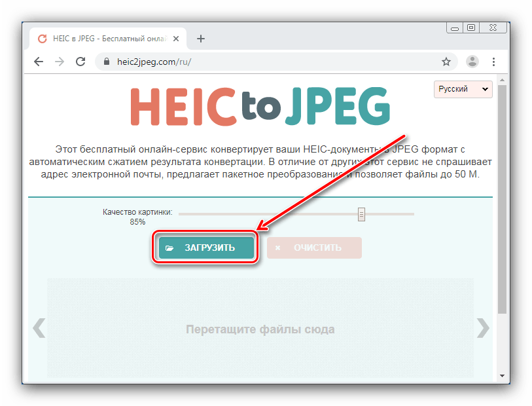Close the browser window
Image resolution: width=532 pixels, height=406 pixels.
[x=493, y=28]
